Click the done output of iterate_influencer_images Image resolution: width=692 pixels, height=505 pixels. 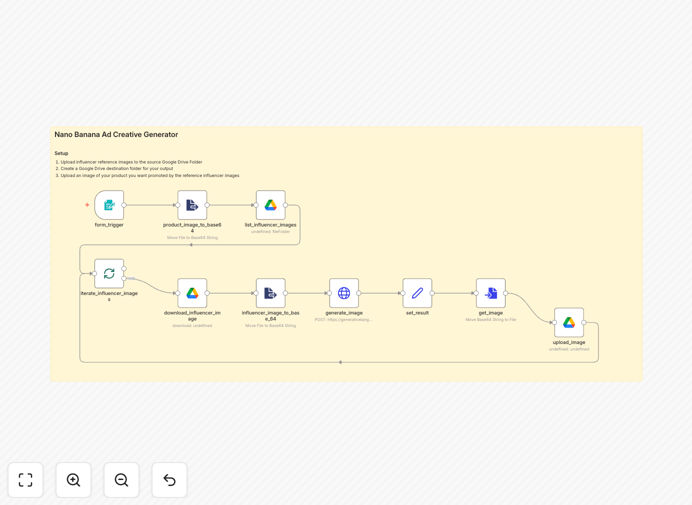pos(124,268)
